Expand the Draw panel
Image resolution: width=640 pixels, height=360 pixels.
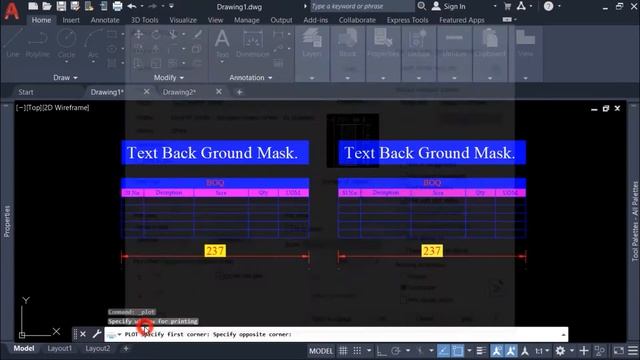tap(65, 77)
